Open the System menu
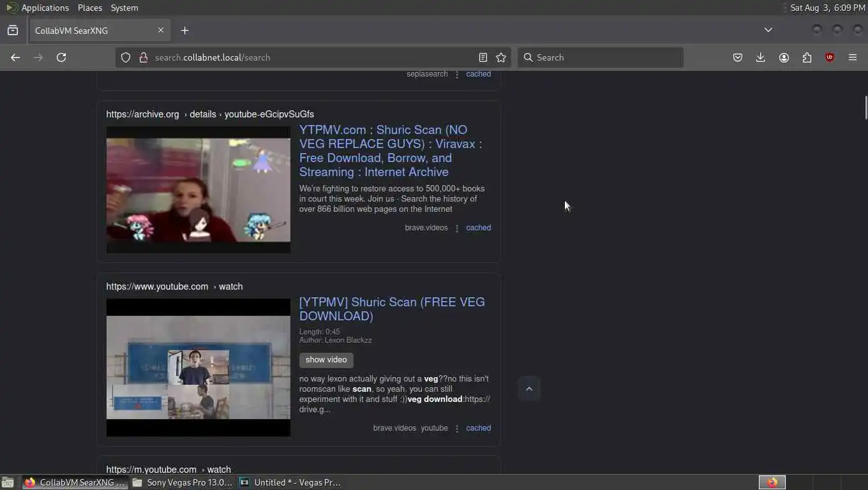 (124, 8)
